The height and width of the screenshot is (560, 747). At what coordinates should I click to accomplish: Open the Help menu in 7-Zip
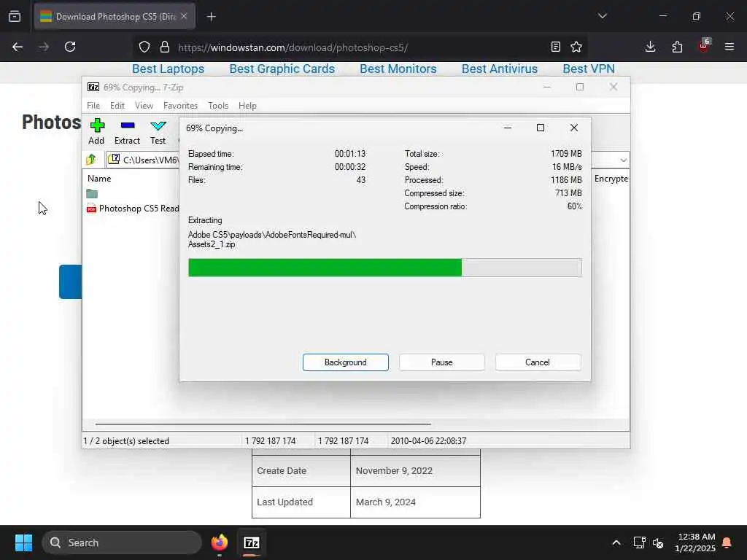click(247, 106)
